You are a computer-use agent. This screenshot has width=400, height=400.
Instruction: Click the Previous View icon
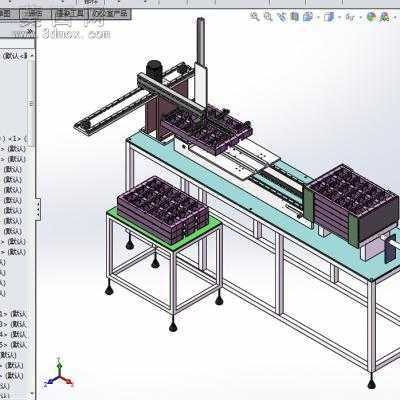point(282,17)
